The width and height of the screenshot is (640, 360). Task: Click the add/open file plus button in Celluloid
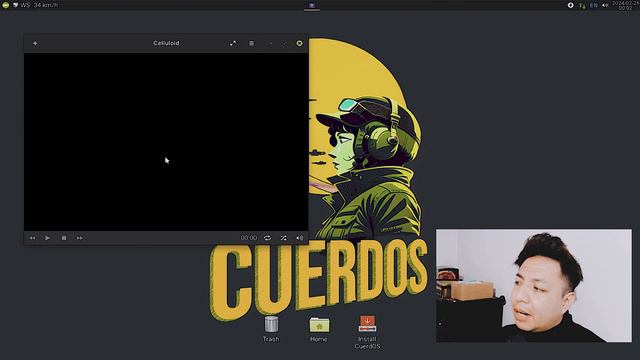pyautogui.click(x=35, y=43)
